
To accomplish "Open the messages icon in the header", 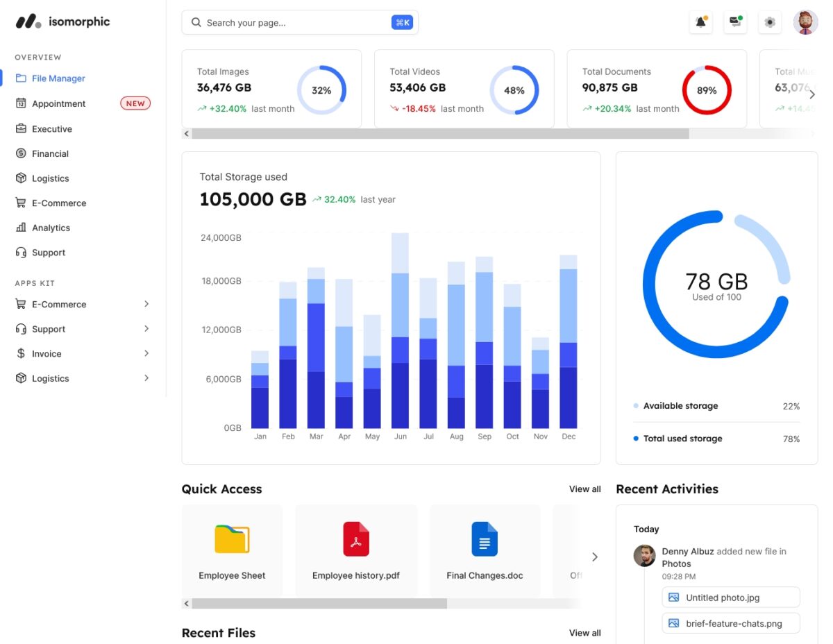I will click(735, 22).
